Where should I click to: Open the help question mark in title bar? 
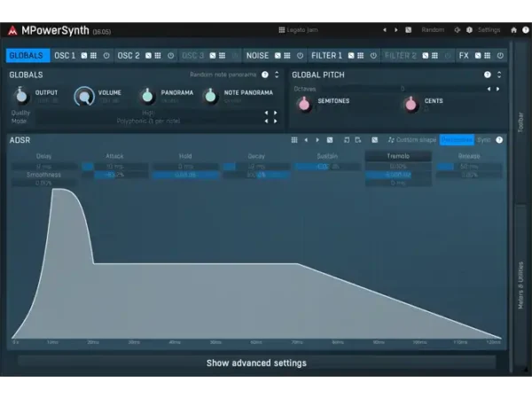pos(525,30)
